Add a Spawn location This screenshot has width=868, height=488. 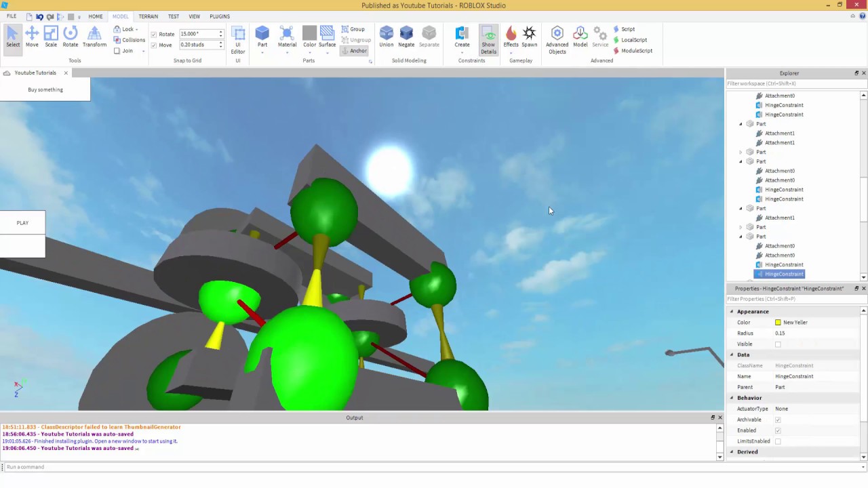click(x=530, y=37)
